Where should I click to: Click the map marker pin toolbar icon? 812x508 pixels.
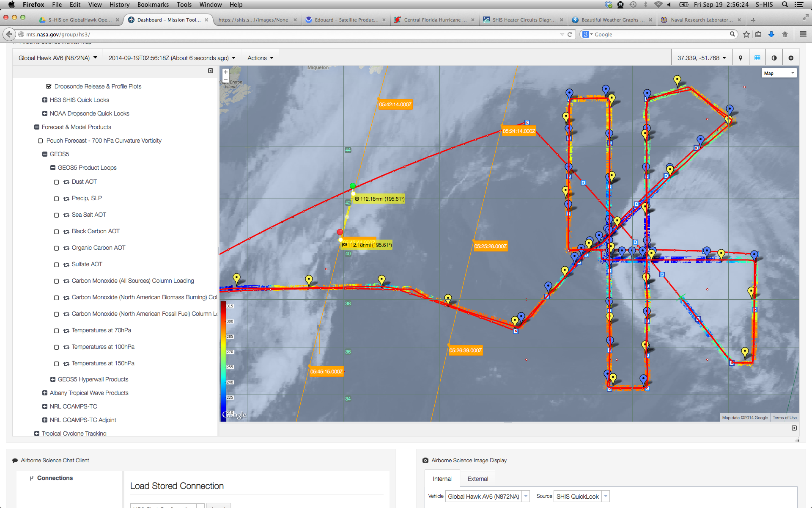740,58
